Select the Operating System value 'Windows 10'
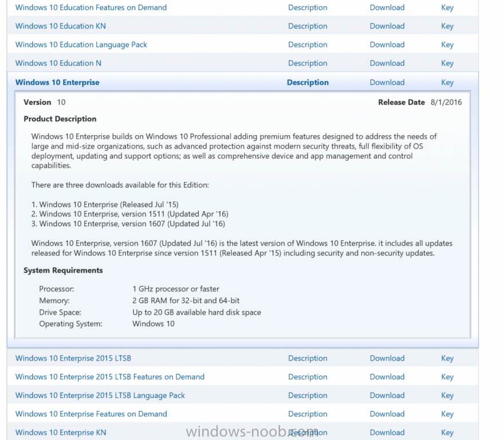The width and height of the screenshot is (504, 440). pyautogui.click(x=153, y=324)
